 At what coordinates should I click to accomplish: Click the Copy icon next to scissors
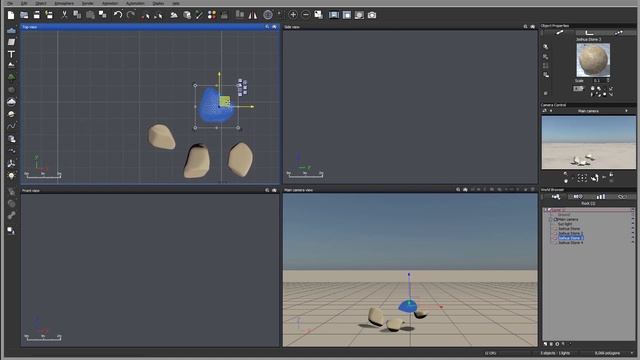coord(77,15)
